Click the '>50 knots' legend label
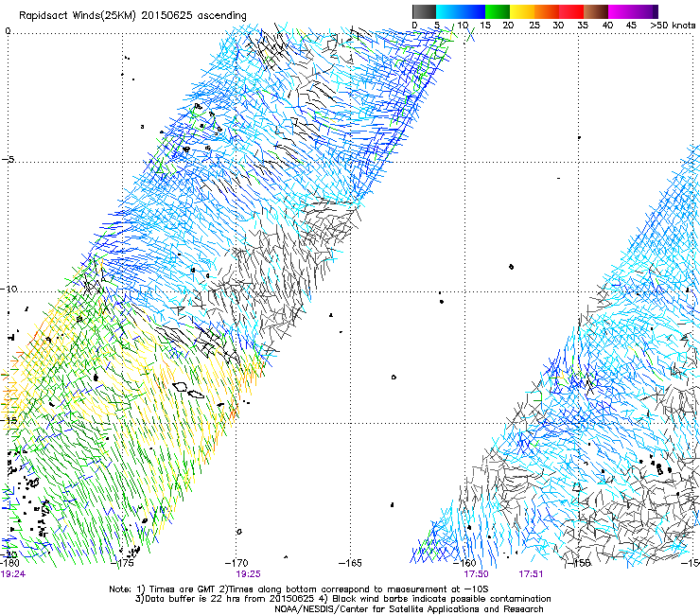Viewport: 700px width, 615px height. tap(673, 25)
